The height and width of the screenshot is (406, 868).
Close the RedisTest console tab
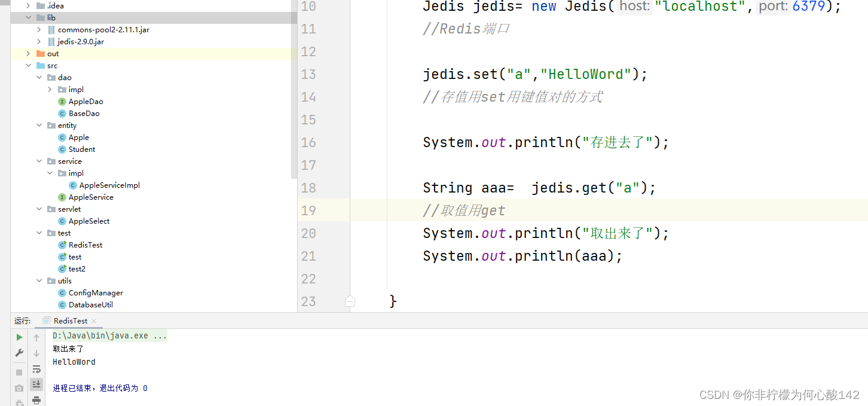click(94, 320)
